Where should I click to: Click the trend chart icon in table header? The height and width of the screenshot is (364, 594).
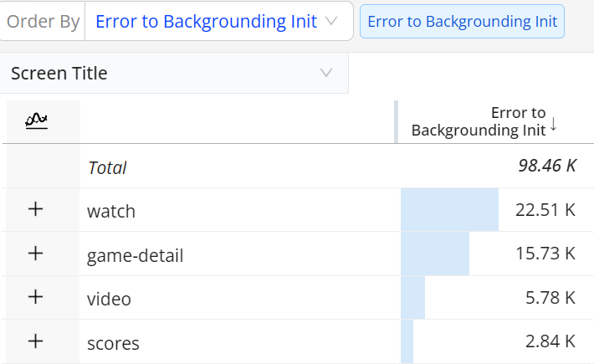[x=35, y=121]
